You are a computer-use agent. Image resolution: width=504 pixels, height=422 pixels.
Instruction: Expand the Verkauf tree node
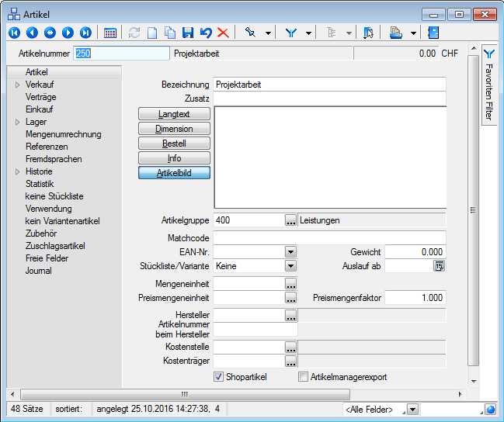tap(18, 85)
